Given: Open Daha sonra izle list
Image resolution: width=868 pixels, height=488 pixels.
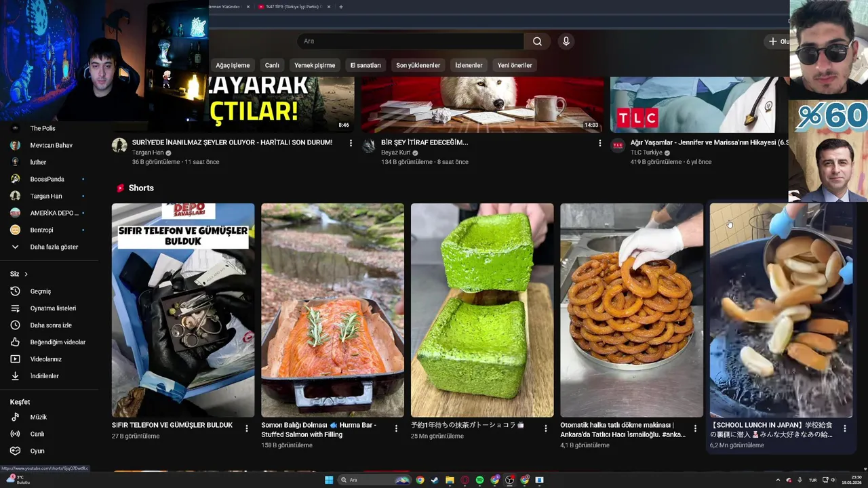Looking at the screenshot, I should (51, 325).
